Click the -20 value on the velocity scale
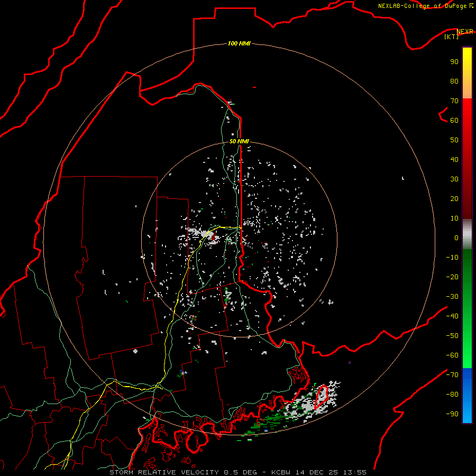This screenshot has height=476, width=476. [x=452, y=277]
